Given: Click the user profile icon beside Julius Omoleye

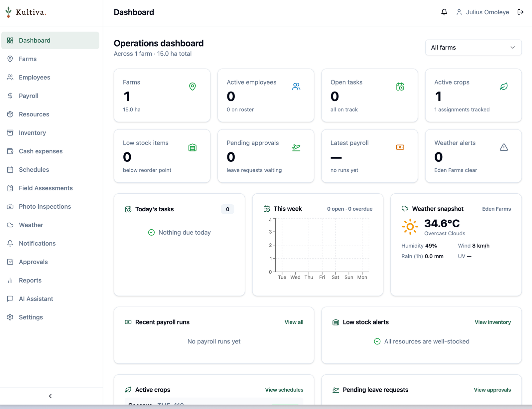Looking at the screenshot, I should point(459,12).
